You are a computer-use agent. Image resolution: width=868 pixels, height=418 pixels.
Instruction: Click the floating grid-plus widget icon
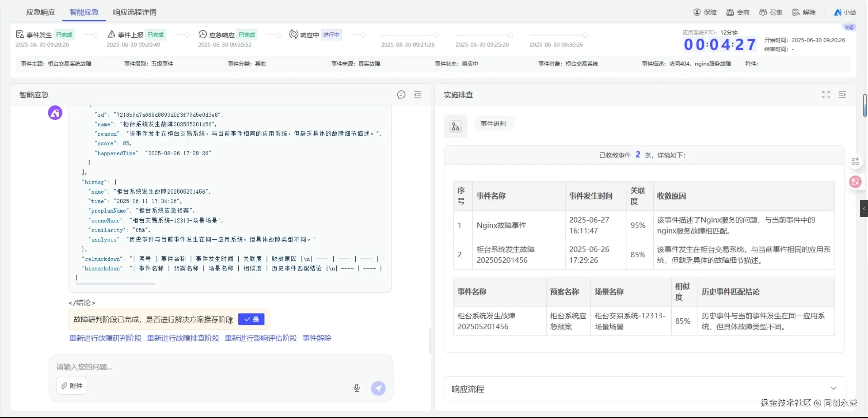click(x=855, y=161)
